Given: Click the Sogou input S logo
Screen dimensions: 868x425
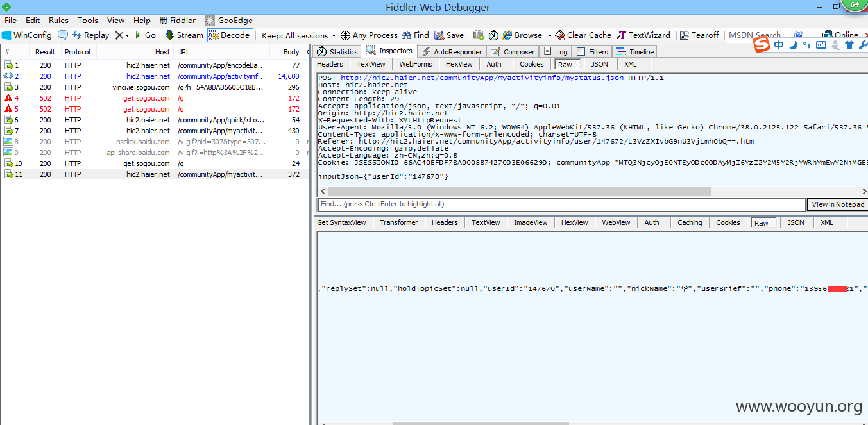Looking at the screenshot, I should pyautogui.click(x=762, y=45).
